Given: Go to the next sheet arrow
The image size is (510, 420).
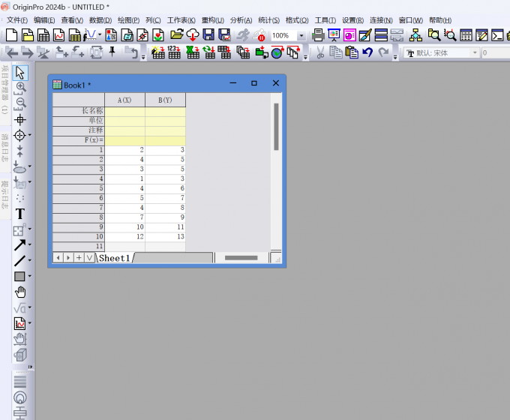Looking at the screenshot, I should pos(68,258).
